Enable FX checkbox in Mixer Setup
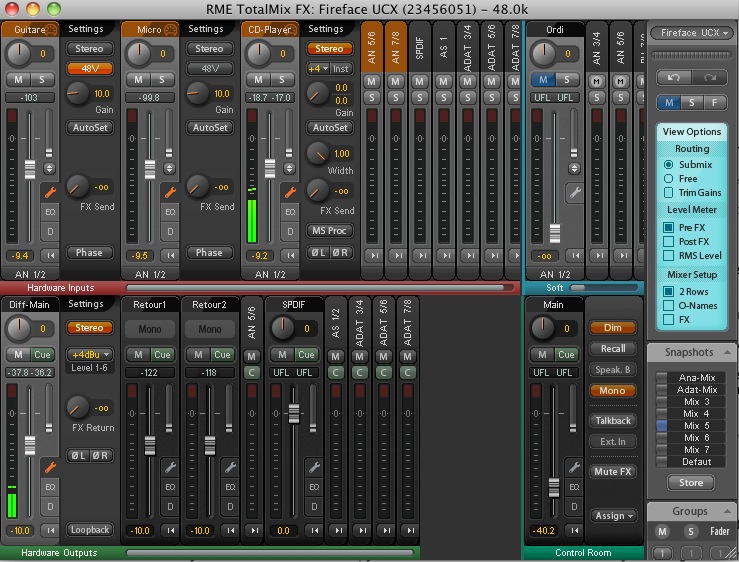 [668, 320]
